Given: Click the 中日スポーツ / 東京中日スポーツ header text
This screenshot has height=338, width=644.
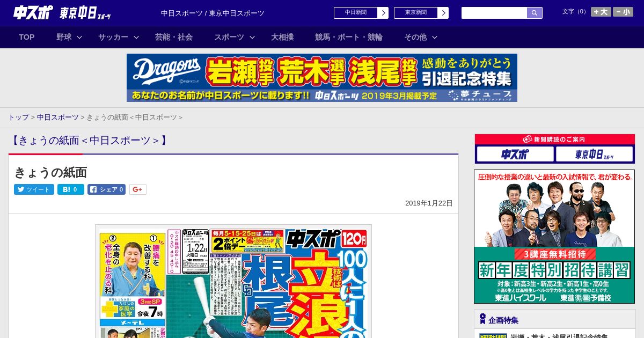Looking at the screenshot, I should pos(213,13).
